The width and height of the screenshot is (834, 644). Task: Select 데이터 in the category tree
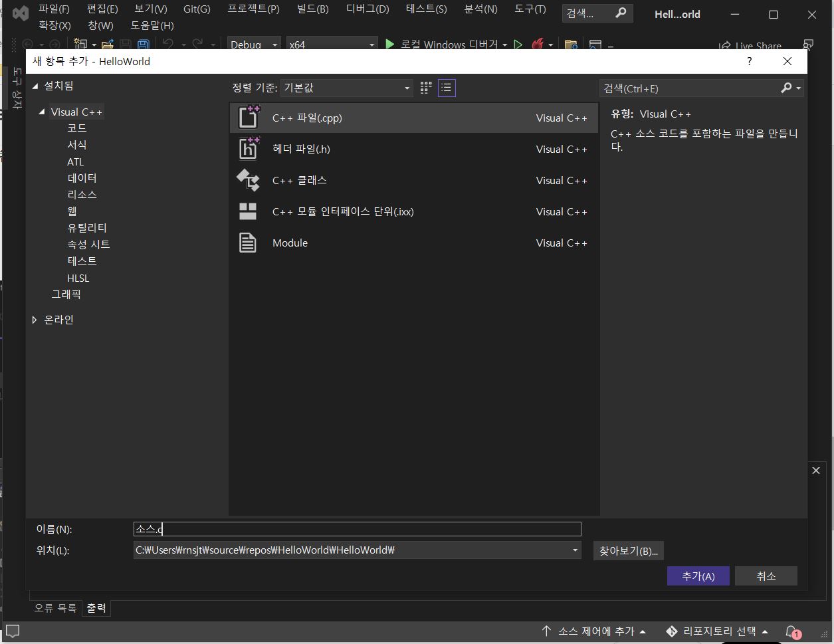click(x=82, y=177)
